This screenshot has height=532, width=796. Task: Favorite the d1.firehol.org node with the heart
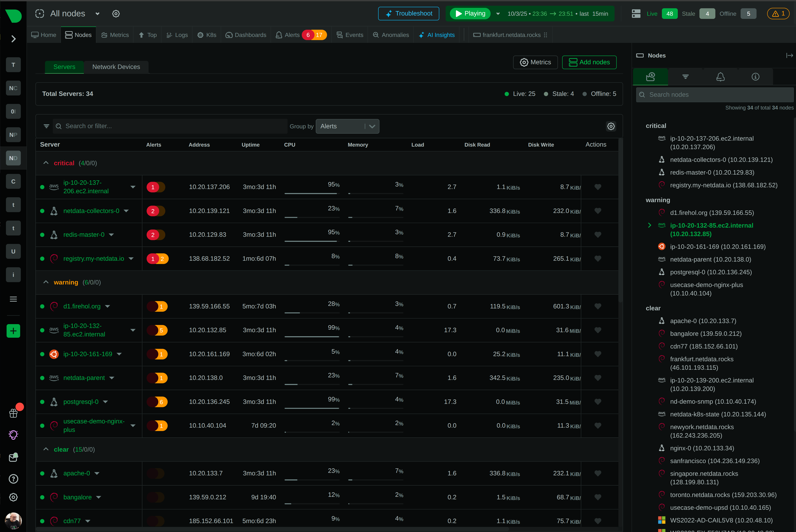click(x=597, y=306)
